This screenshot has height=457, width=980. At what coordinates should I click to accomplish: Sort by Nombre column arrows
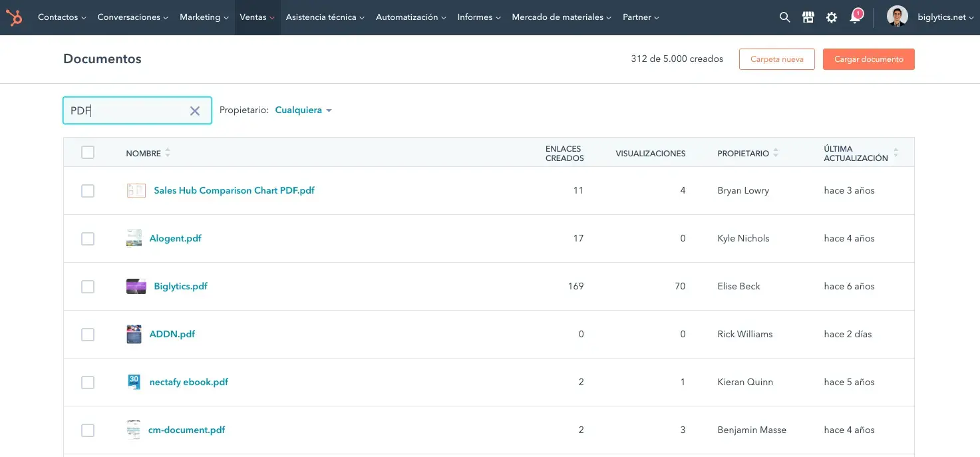coord(168,153)
